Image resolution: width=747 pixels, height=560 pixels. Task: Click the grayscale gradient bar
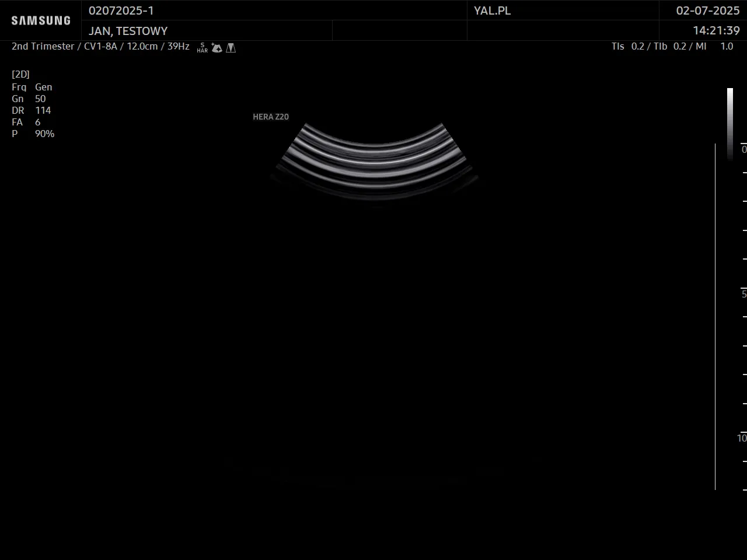coord(729,123)
